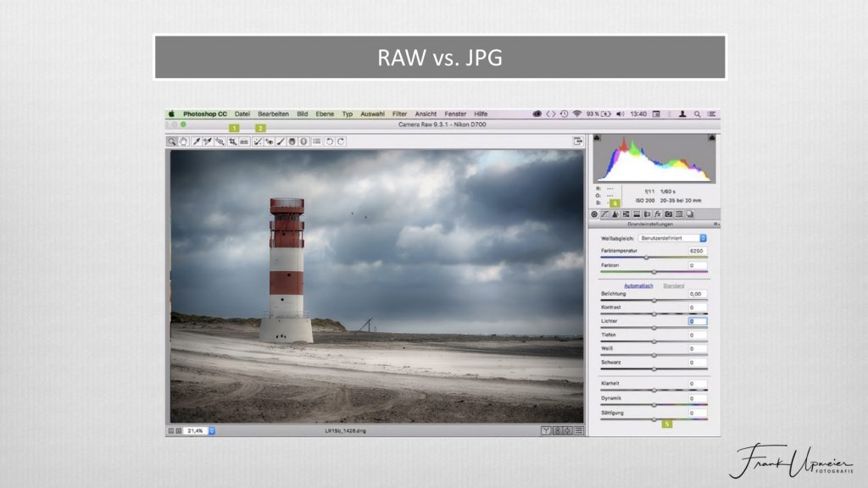Viewport: 868px width, 488px height.
Task: Open the Effects fx panel icon
Action: click(658, 214)
